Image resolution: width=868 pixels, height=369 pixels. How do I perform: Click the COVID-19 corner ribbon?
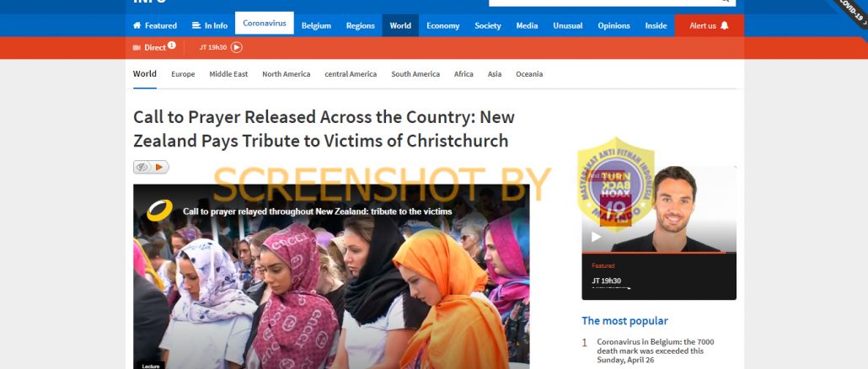coord(851,11)
